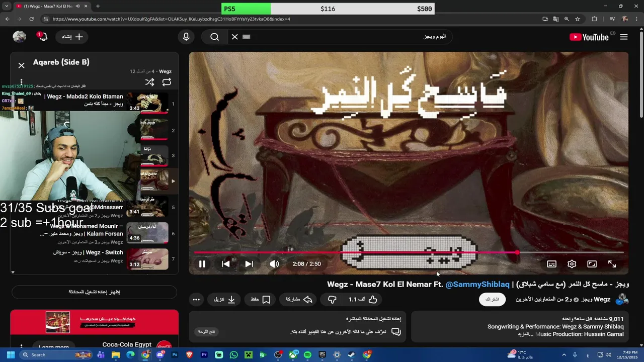Skip to the previous video in the player
This screenshot has width=644, height=362.
pos(226,264)
